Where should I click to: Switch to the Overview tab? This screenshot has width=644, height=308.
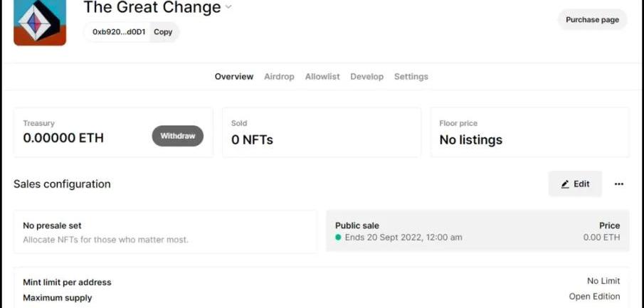point(233,77)
